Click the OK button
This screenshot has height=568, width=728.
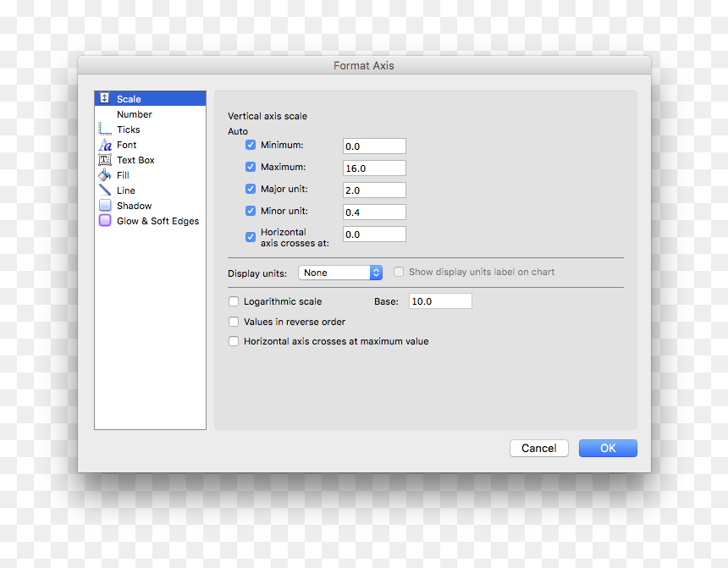tap(608, 448)
